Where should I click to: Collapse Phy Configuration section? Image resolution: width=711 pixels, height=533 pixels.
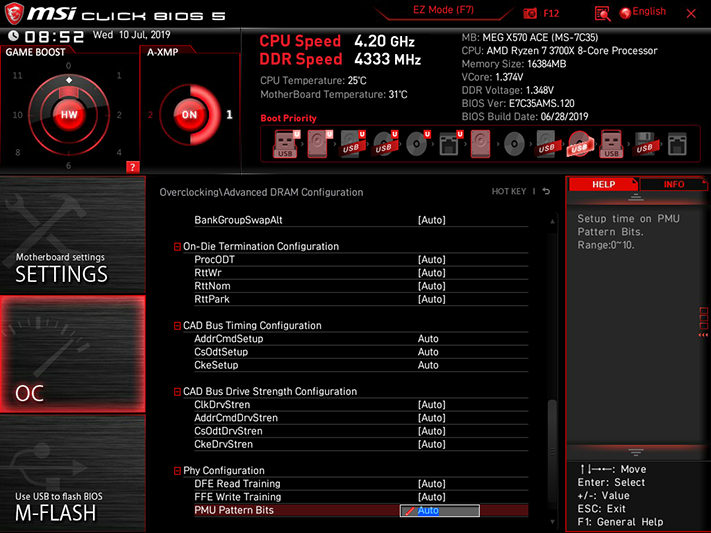coord(177,471)
